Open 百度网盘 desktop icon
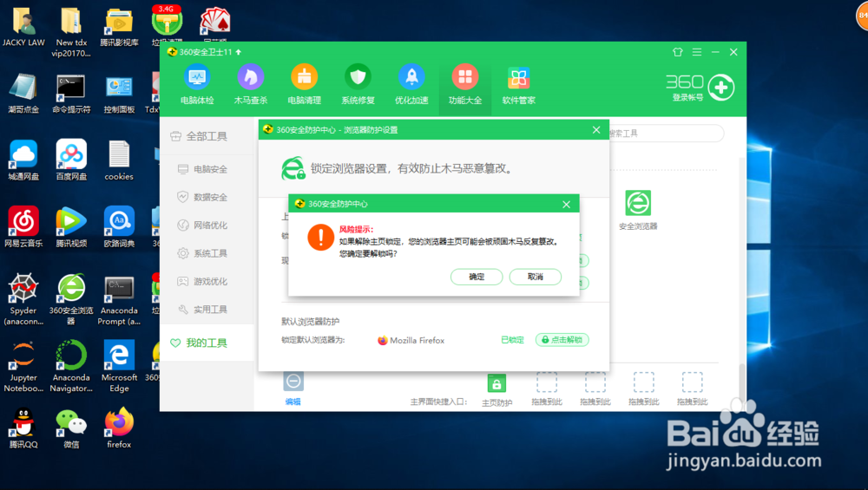 (71, 160)
